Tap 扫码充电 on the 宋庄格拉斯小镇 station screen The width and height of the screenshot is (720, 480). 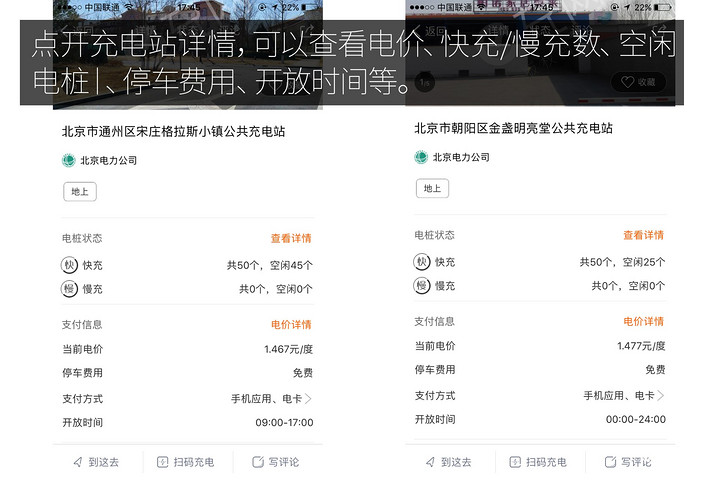186,462
